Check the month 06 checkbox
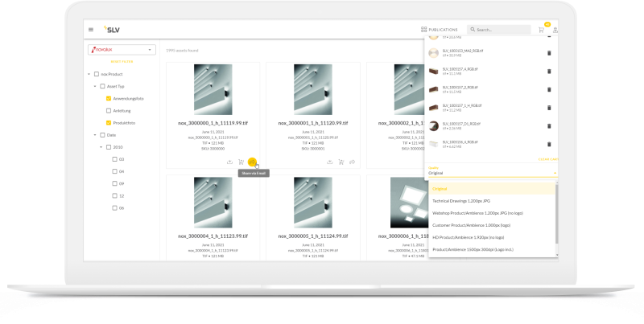 pyautogui.click(x=114, y=208)
